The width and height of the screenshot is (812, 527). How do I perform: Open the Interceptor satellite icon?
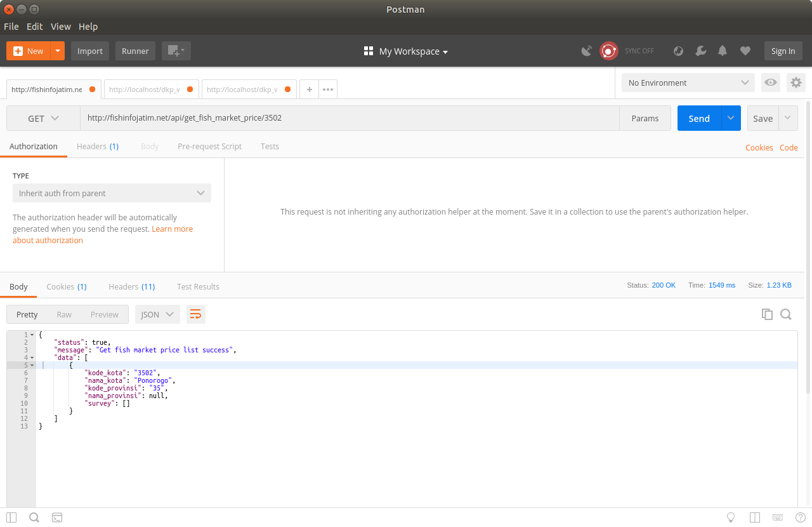click(x=586, y=50)
